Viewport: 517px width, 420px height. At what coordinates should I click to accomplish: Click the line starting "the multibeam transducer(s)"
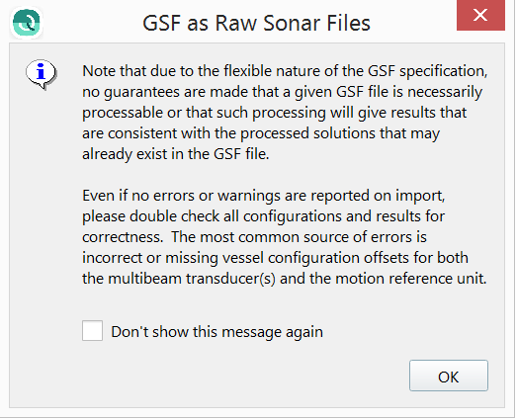(x=285, y=279)
